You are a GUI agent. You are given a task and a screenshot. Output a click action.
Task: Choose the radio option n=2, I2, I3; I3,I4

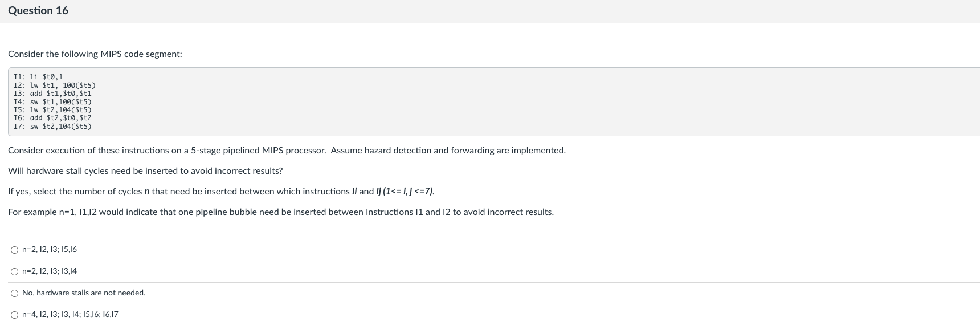tap(14, 271)
